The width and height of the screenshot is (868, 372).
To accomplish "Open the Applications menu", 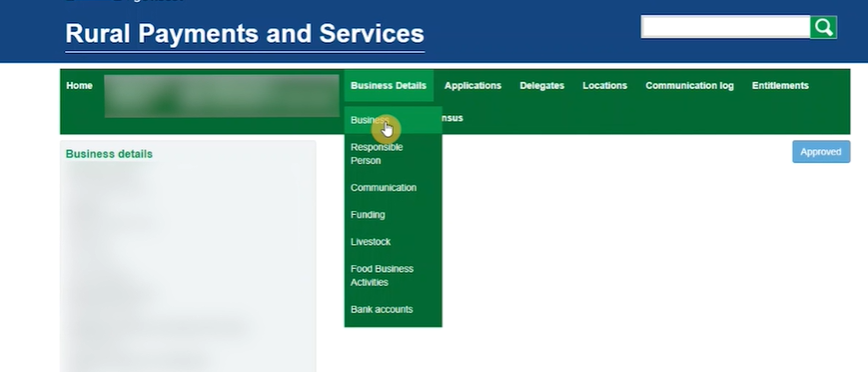I will 473,86.
